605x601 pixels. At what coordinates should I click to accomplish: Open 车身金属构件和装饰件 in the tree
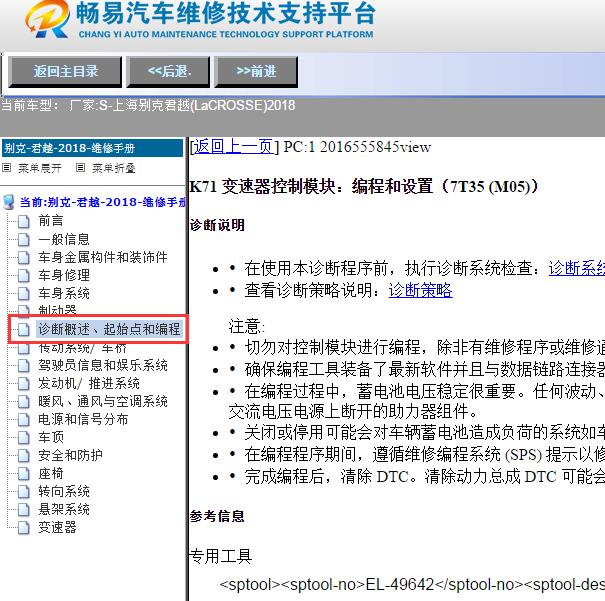point(103,257)
